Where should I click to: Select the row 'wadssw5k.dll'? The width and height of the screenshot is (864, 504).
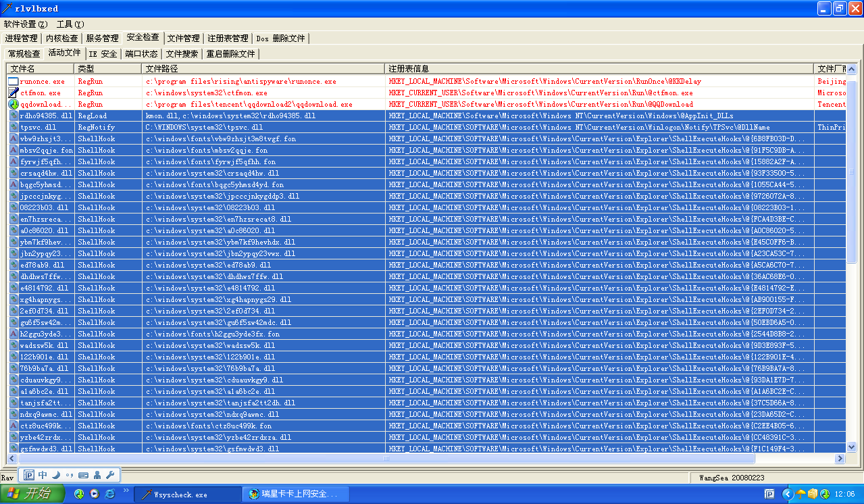coord(426,345)
